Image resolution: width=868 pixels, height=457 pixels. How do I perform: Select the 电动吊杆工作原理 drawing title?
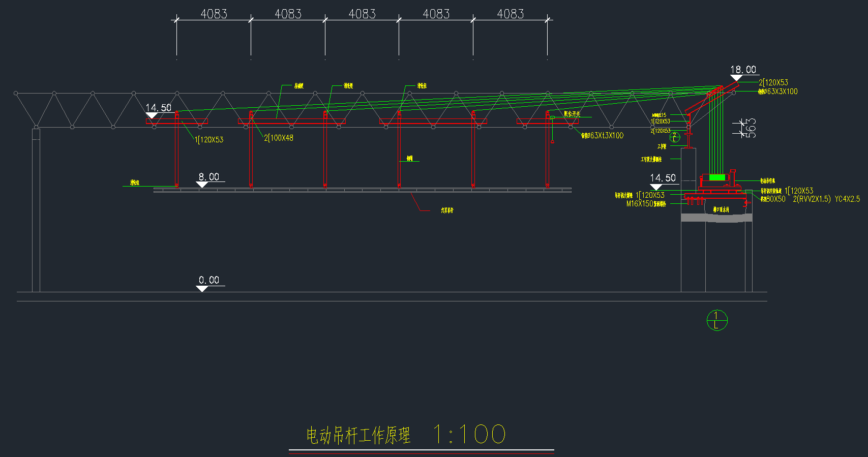(358, 436)
